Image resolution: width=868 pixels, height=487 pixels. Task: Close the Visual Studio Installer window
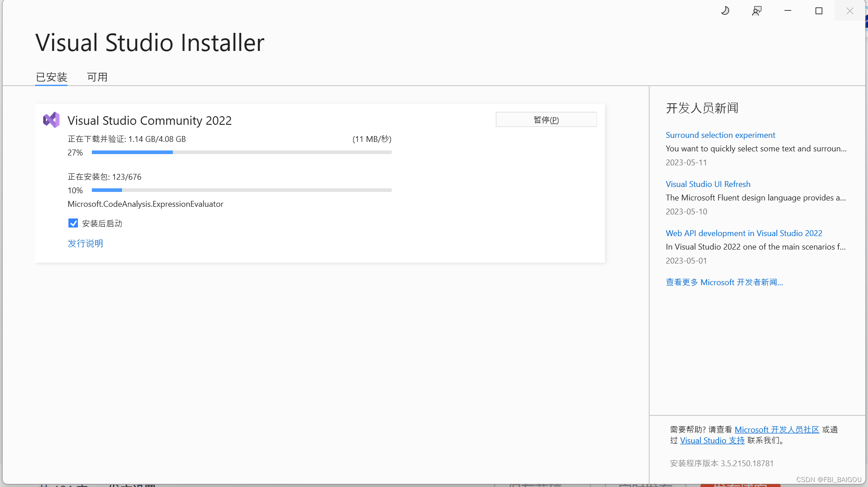pos(850,11)
